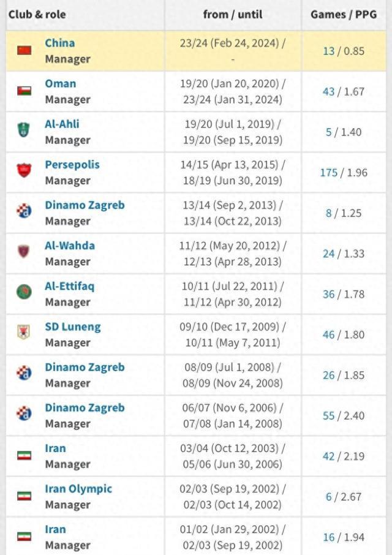This screenshot has width=392, height=555.
Task: Click the SD Luneng club crest
Action: pyautogui.click(x=24, y=333)
